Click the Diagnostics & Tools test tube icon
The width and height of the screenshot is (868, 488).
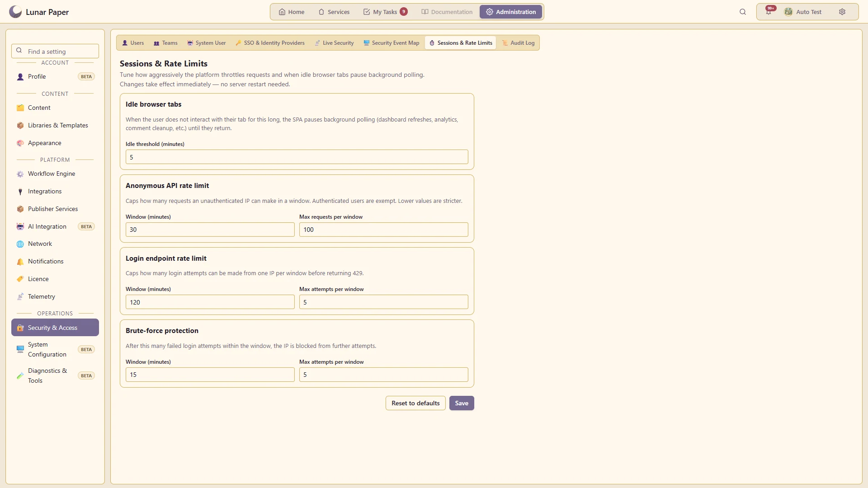coord(20,376)
